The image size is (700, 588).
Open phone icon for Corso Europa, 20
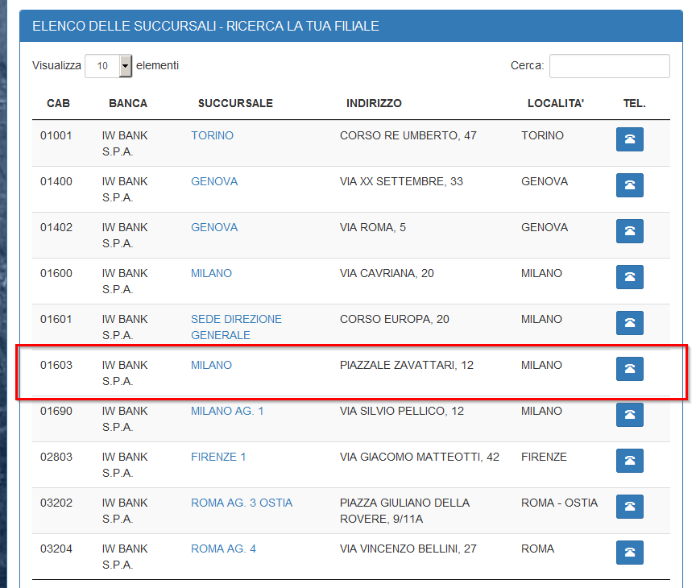[629, 323]
